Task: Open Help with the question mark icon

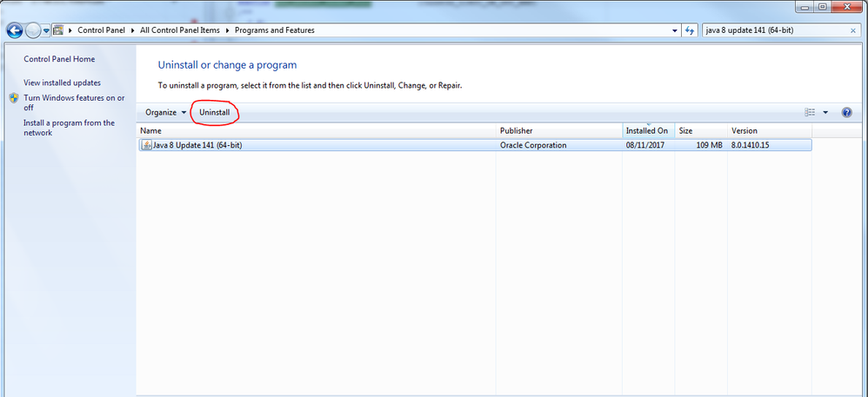Action: 846,112
